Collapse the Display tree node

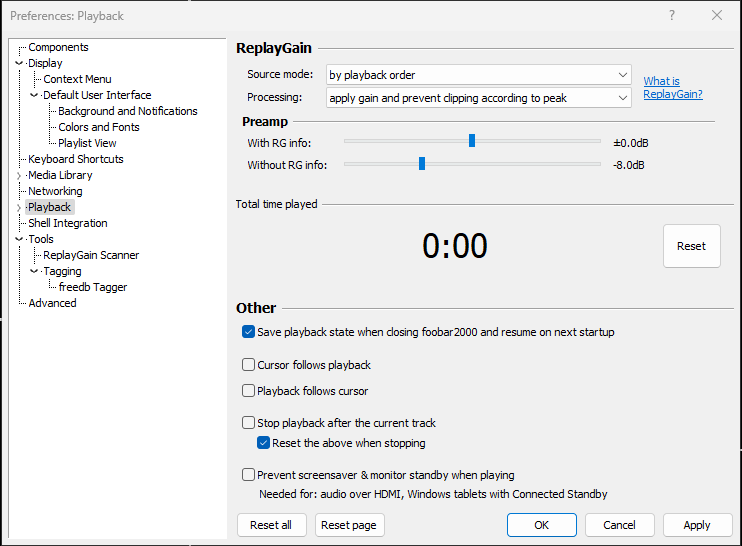[19, 63]
